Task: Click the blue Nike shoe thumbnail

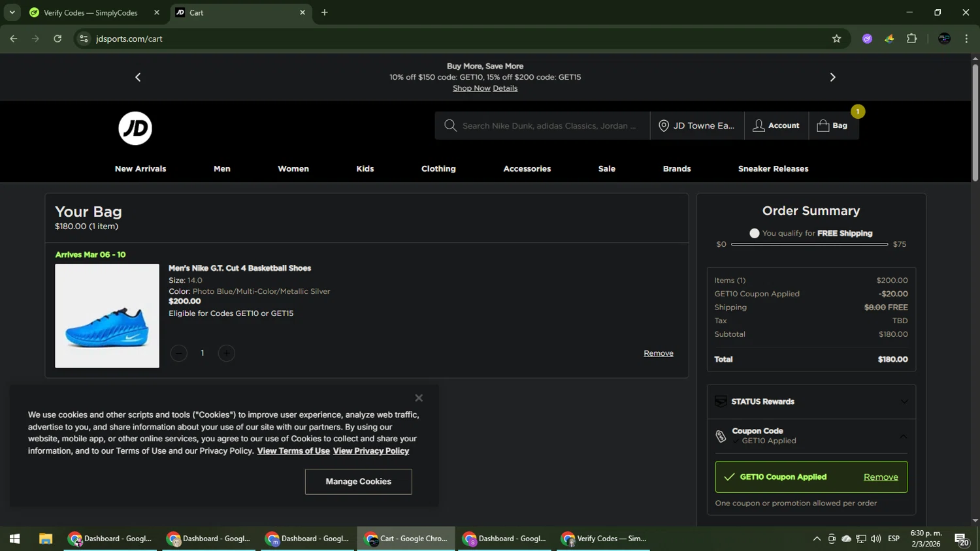Action: tap(107, 316)
